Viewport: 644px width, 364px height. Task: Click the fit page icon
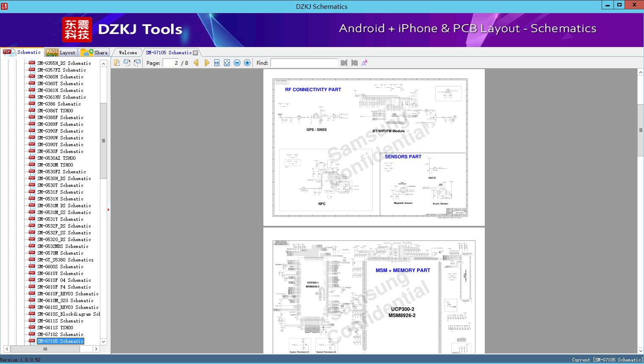227,63
